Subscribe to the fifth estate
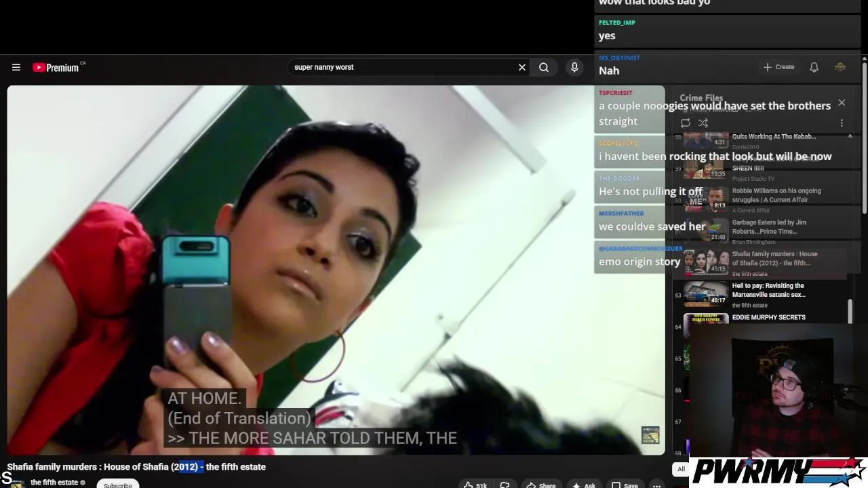Screen dimensions: 868x488 pos(118,485)
